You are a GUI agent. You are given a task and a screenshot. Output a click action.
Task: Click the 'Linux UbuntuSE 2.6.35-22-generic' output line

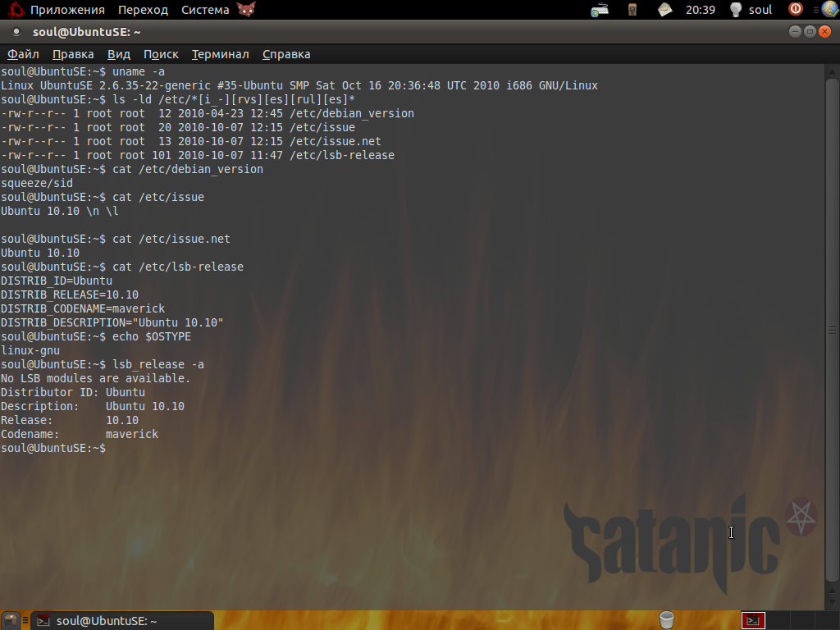click(x=299, y=85)
